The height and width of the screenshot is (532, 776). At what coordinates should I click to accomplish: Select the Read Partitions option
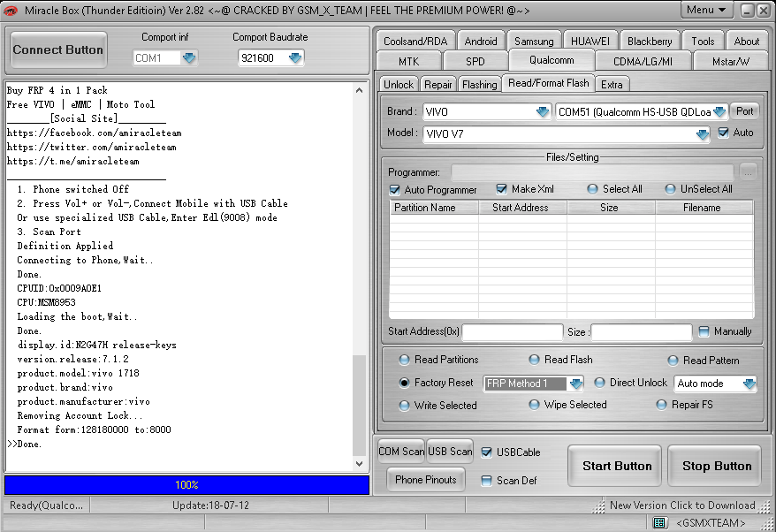[404, 360]
